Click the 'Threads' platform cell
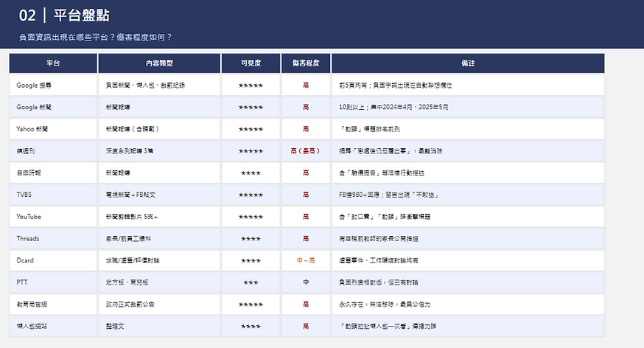The height and width of the screenshot is (348, 644). pyautogui.click(x=53, y=239)
